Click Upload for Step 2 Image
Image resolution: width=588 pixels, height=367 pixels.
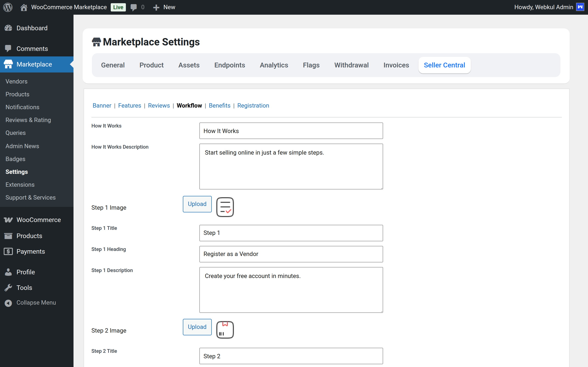click(x=197, y=327)
